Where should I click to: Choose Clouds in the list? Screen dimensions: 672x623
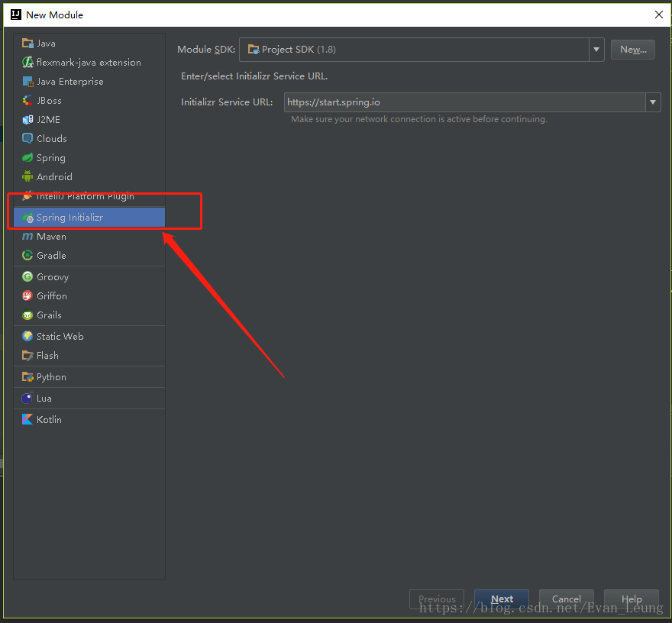52,139
